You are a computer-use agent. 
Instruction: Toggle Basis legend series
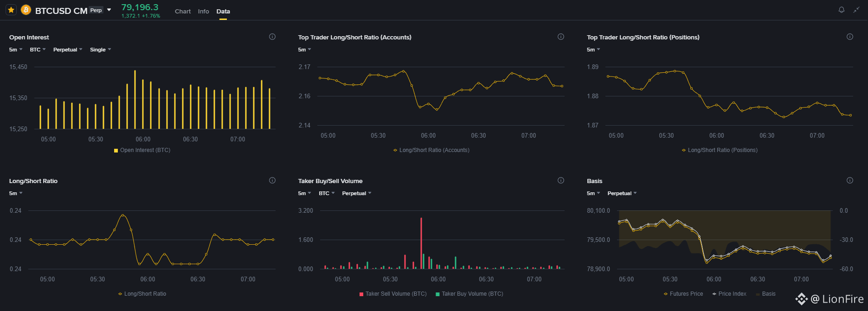pyautogui.click(x=765, y=294)
